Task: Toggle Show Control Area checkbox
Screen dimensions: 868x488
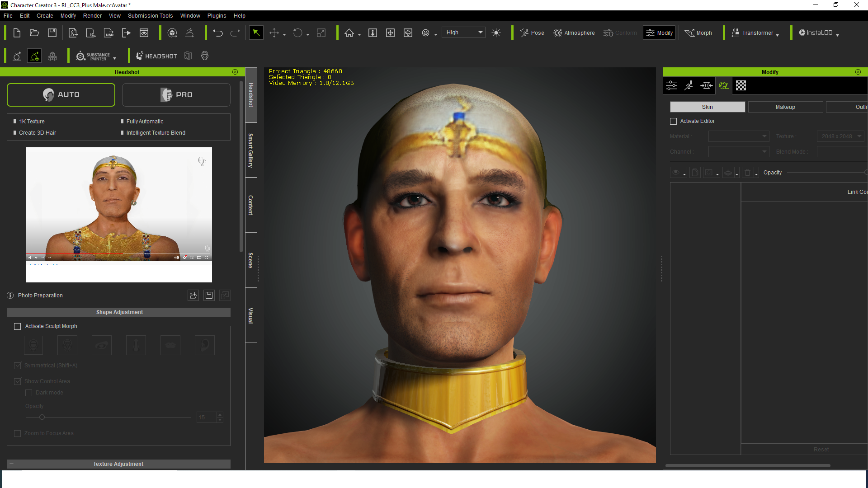Action: (x=18, y=381)
